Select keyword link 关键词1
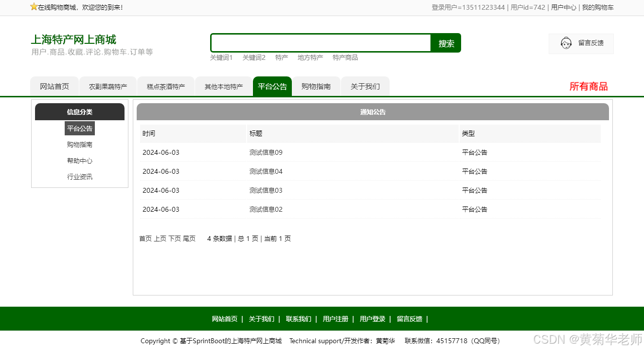The width and height of the screenshot is (644, 350). pyautogui.click(x=221, y=57)
